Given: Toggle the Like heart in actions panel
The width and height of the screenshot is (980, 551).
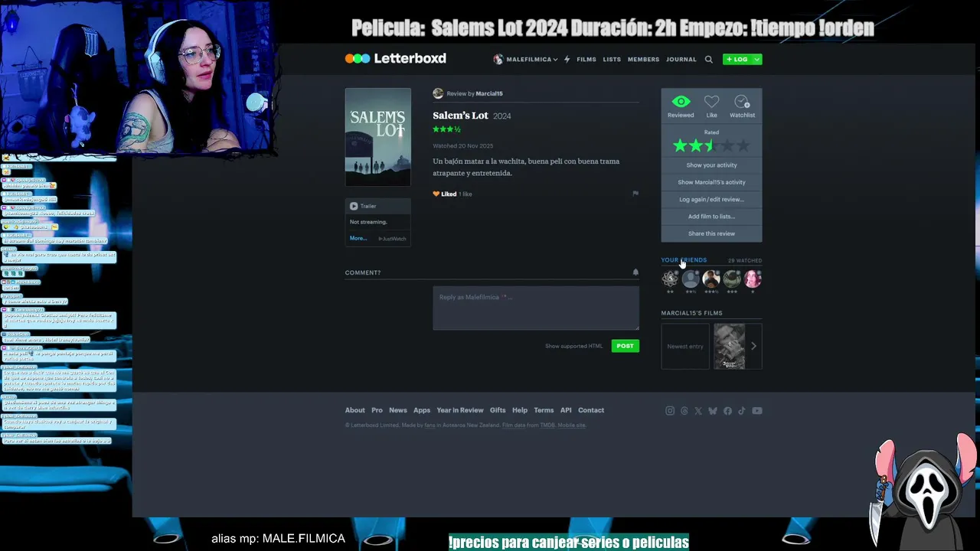Looking at the screenshot, I should 711,102.
